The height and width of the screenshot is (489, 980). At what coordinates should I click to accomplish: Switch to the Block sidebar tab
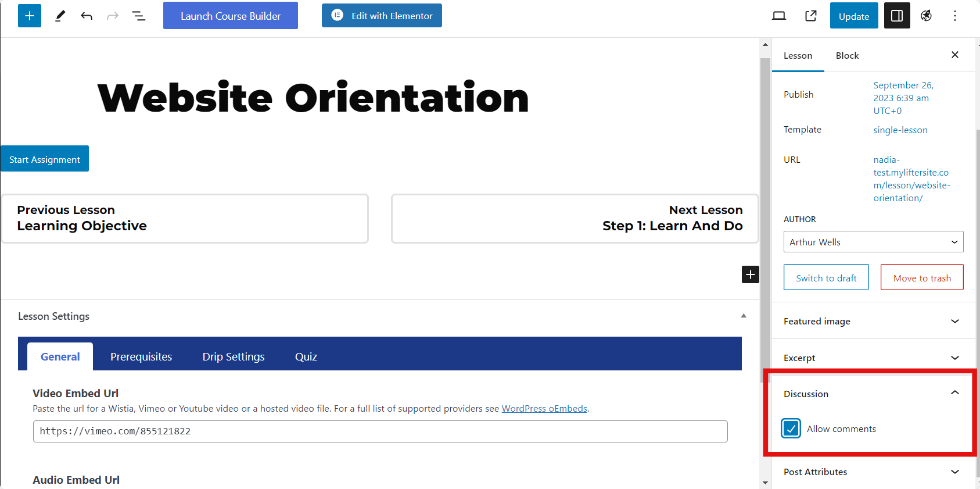click(847, 56)
